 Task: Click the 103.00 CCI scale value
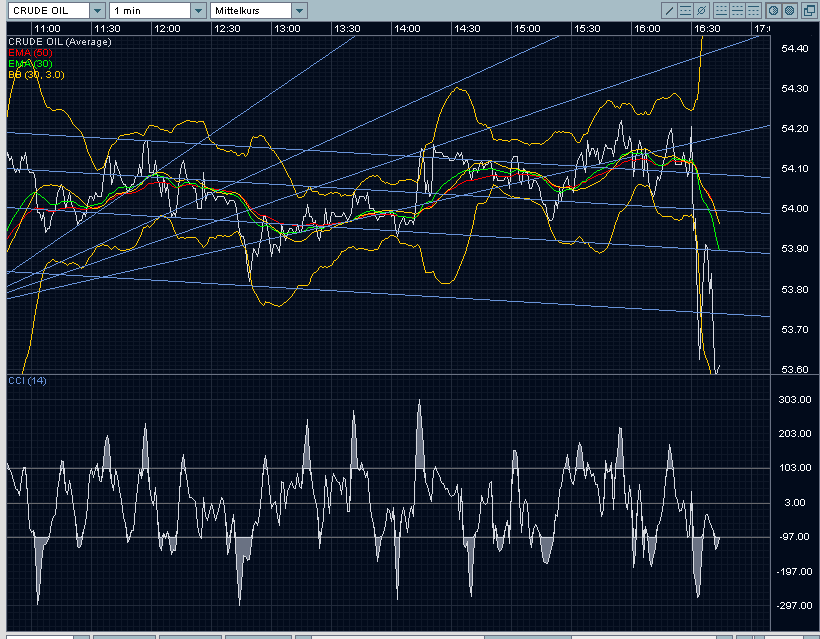(x=794, y=467)
